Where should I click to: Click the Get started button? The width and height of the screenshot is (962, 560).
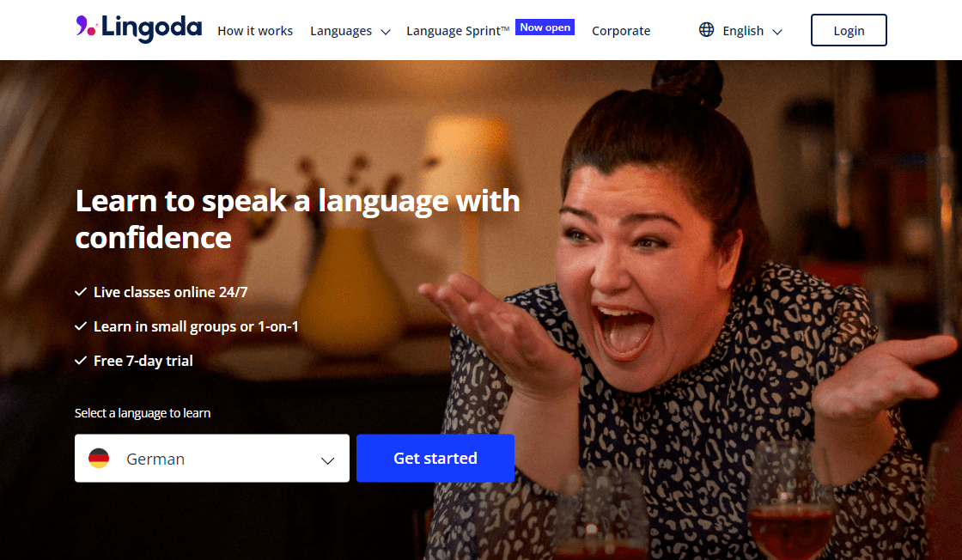pos(435,458)
